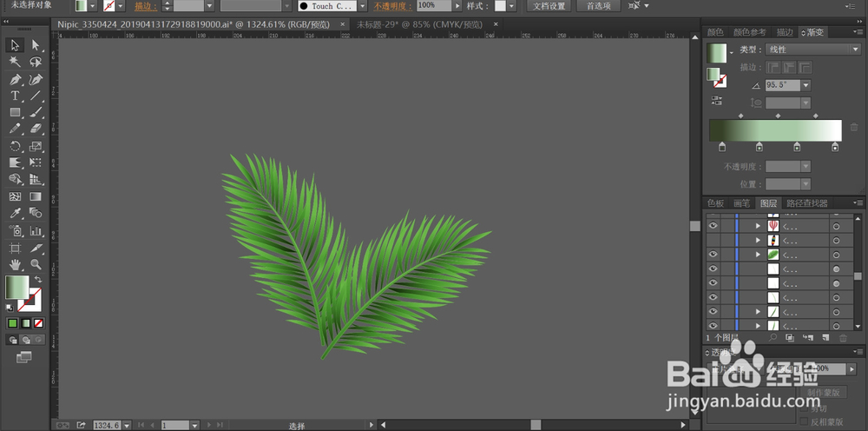
Task: Select the Rotate tool
Action: [x=15, y=147]
